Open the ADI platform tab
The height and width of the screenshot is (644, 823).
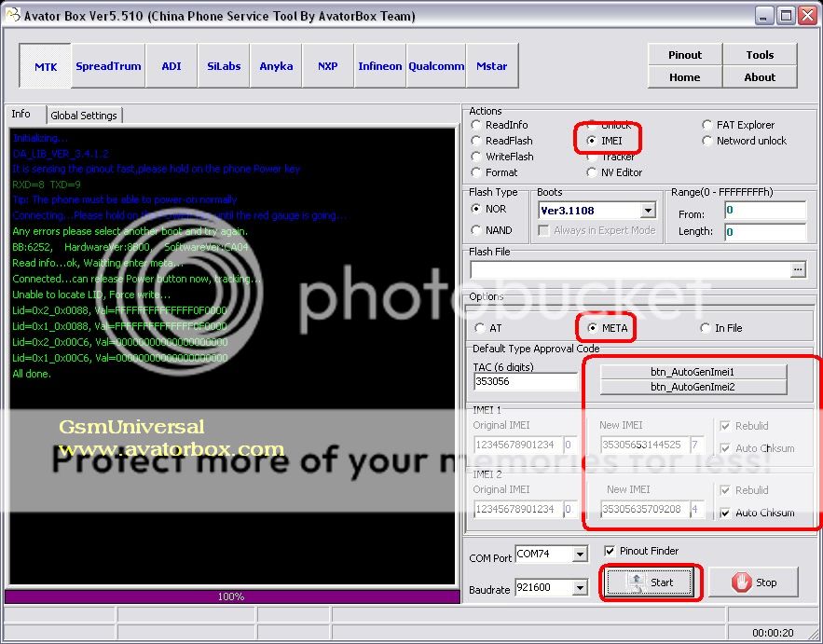pos(171,66)
